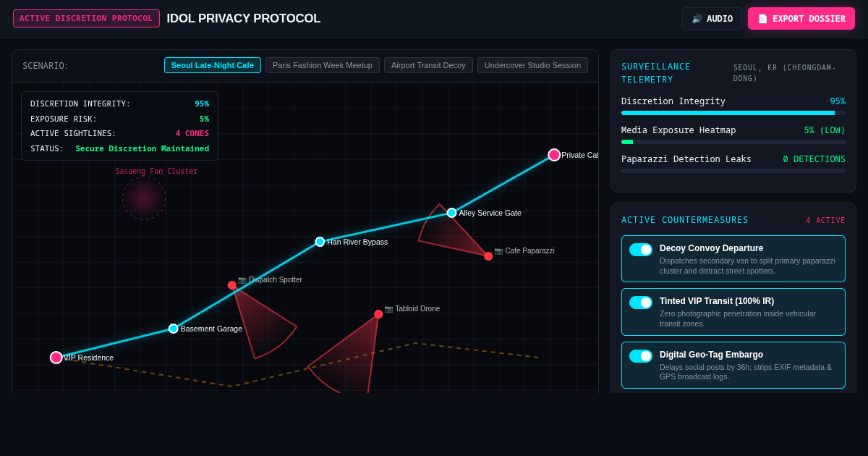Click the ACTIVE DISCRETION PROTOCOL badge
Image resolution: width=868 pixels, height=456 pixels.
[86, 19]
